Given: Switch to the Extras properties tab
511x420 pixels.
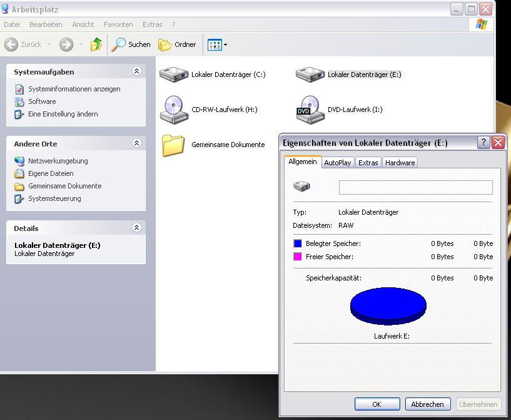Looking at the screenshot, I should (x=368, y=163).
